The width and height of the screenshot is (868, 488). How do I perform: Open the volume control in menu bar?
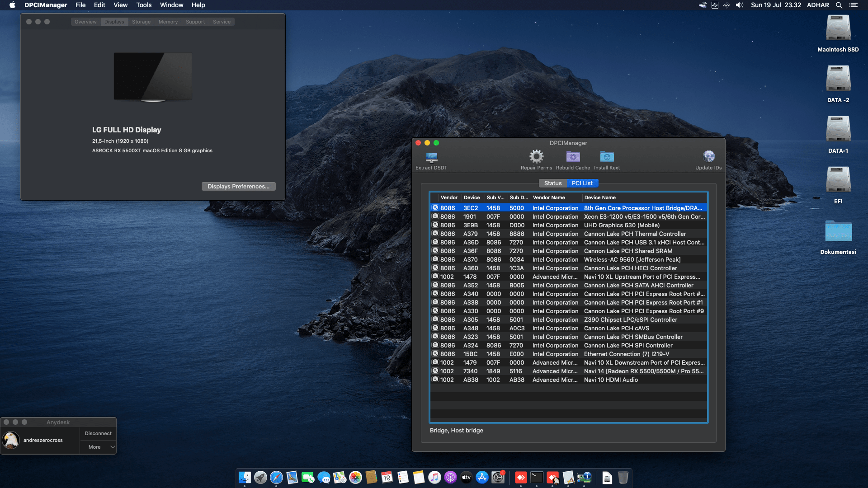pos(740,5)
